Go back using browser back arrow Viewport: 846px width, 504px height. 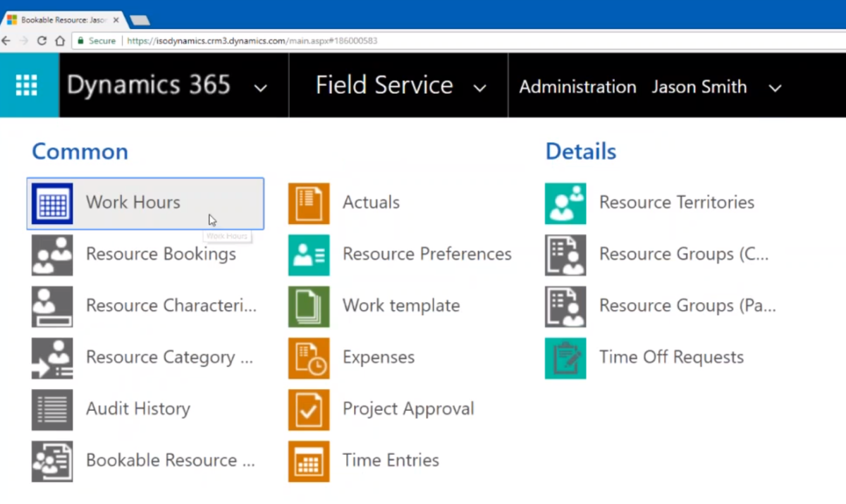pyautogui.click(x=6, y=41)
